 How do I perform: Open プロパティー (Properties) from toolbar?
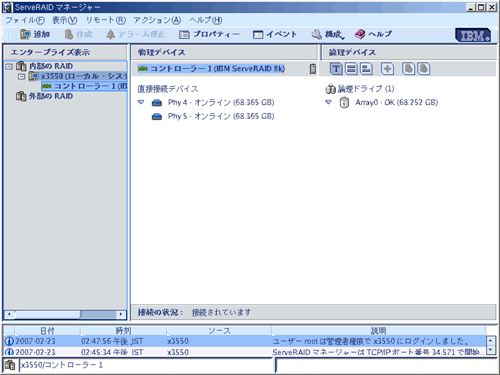209,34
